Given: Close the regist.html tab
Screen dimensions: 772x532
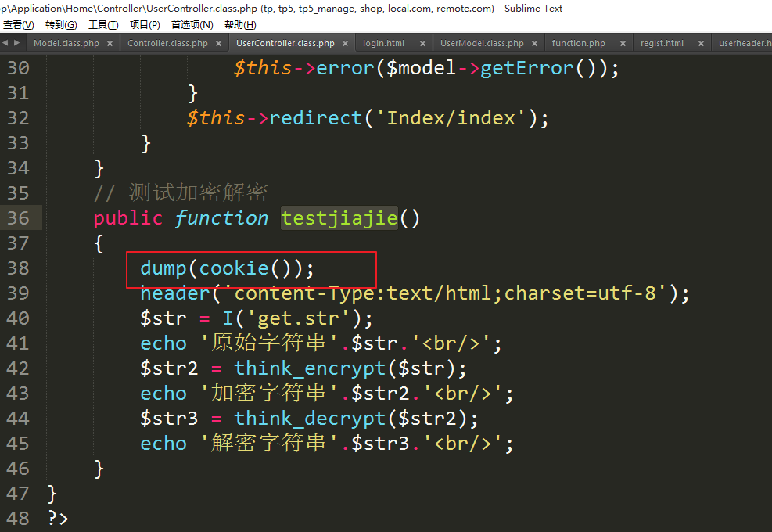Looking at the screenshot, I should coord(701,44).
